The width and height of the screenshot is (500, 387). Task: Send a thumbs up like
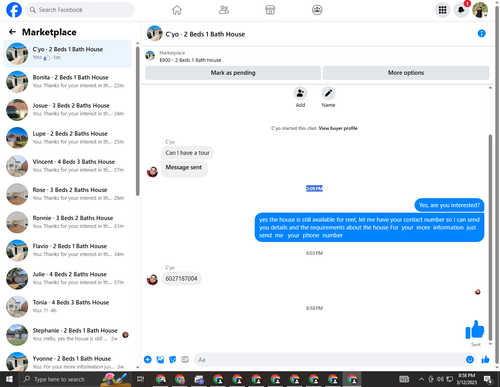point(485,360)
